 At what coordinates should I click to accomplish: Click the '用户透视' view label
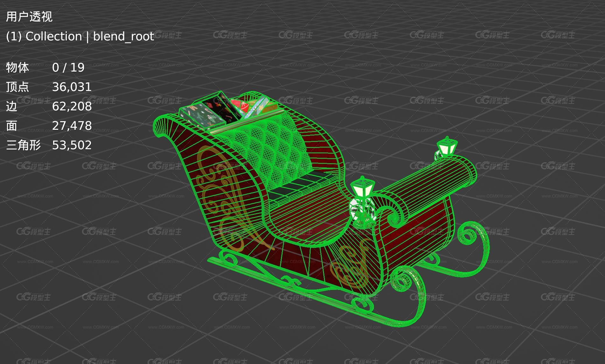click(29, 17)
